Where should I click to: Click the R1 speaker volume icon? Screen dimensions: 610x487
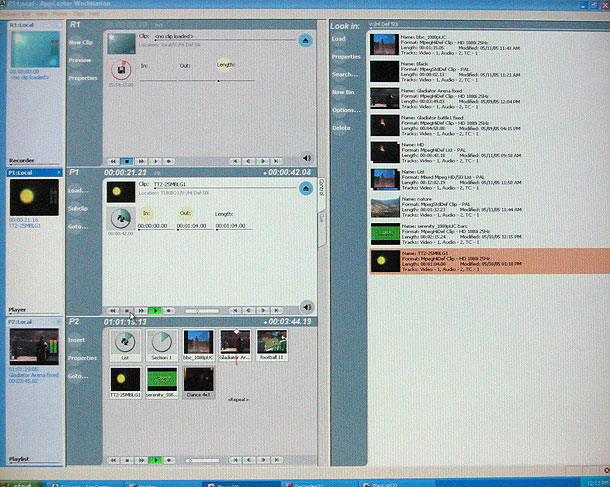coord(305,159)
